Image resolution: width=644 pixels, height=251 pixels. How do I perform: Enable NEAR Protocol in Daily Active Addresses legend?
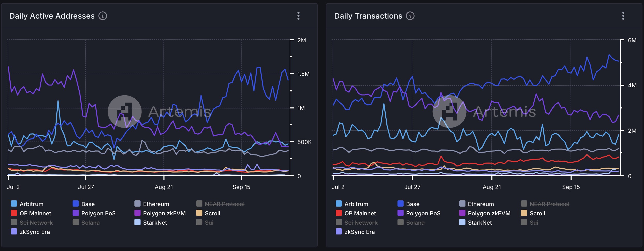220,204
